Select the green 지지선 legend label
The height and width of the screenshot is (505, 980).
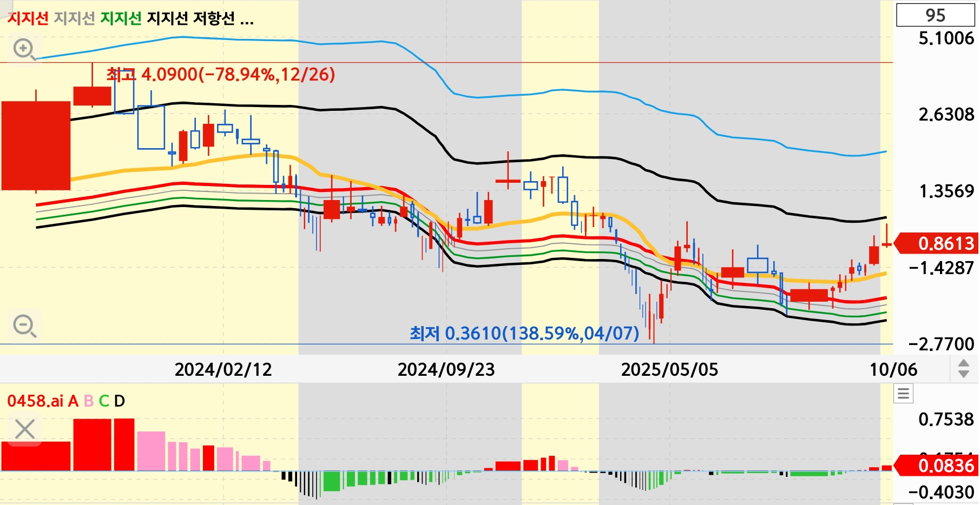click(121, 18)
